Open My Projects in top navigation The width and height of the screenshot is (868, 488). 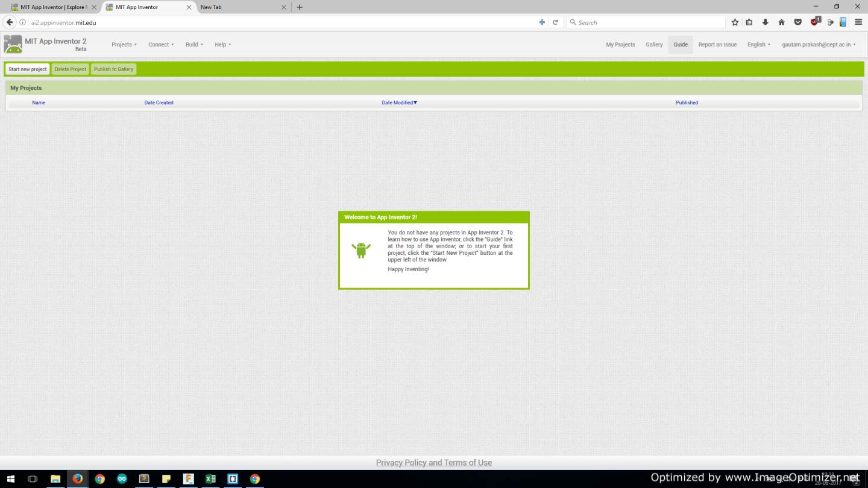click(x=620, y=45)
